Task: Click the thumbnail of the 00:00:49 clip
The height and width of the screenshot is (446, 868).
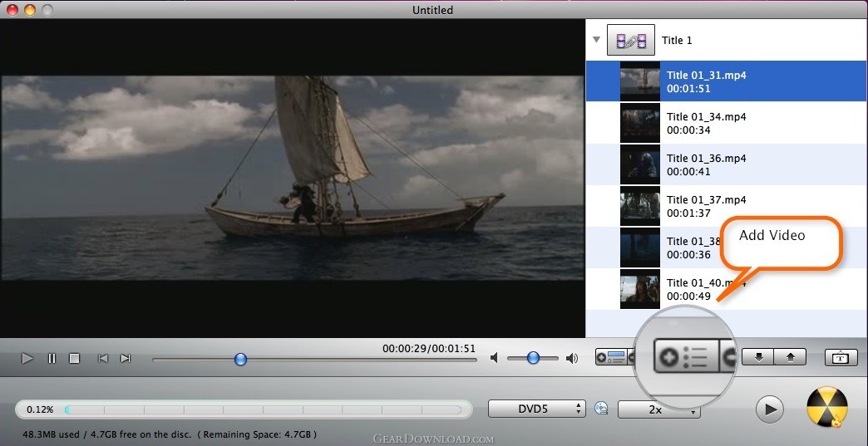Action: point(640,288)
